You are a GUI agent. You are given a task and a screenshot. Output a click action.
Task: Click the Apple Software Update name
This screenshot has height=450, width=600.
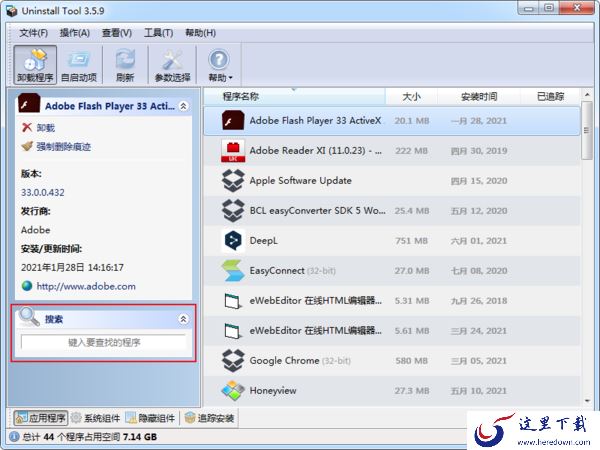tap(300, 181)
